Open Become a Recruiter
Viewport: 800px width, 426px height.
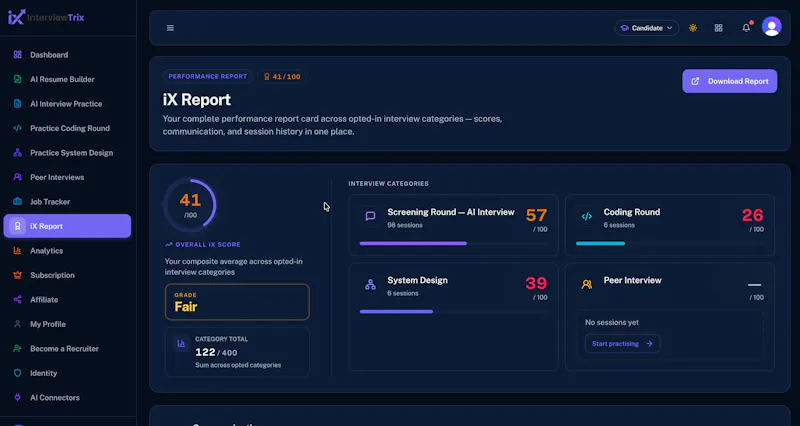(x=67, y=348)
